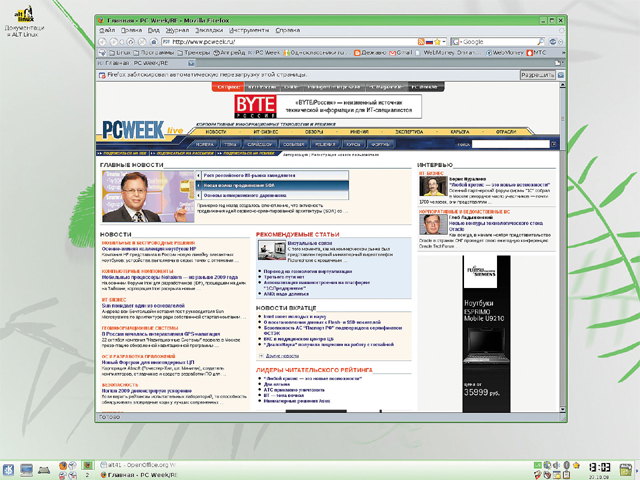Viewport: 640px width, 480px height.
Task: Open the ОБЗОРЫ section in yellow menu
Action: (314, 132)
